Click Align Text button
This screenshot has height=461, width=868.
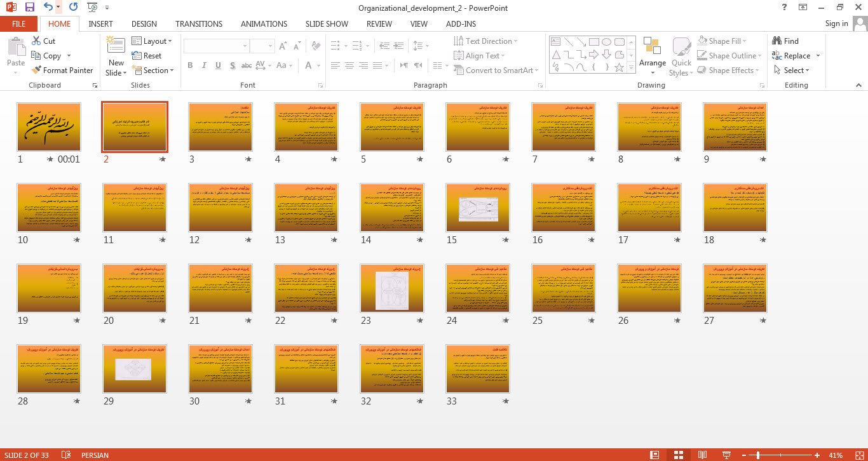coord(480,56)
